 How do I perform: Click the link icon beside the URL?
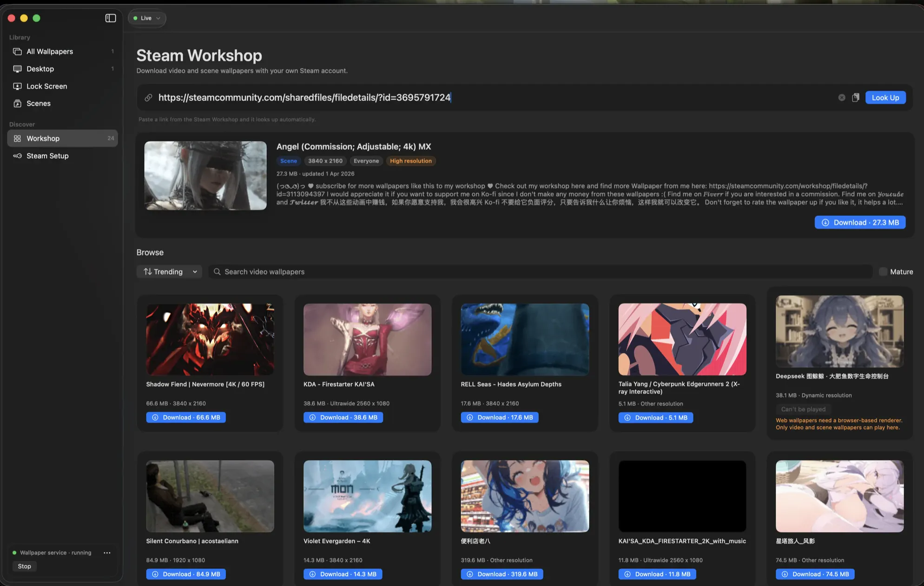point(148,98)
